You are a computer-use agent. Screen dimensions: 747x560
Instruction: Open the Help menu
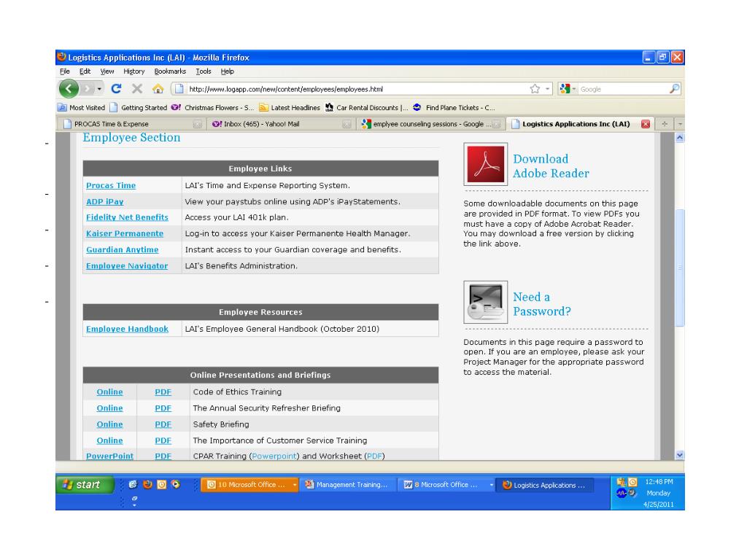click(228, 71)
